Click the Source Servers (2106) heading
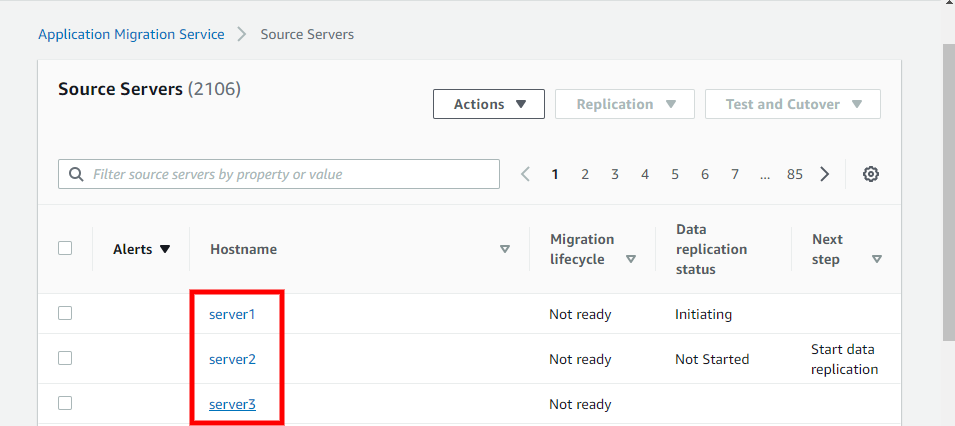The image size is (955, 426). [149, 90]
